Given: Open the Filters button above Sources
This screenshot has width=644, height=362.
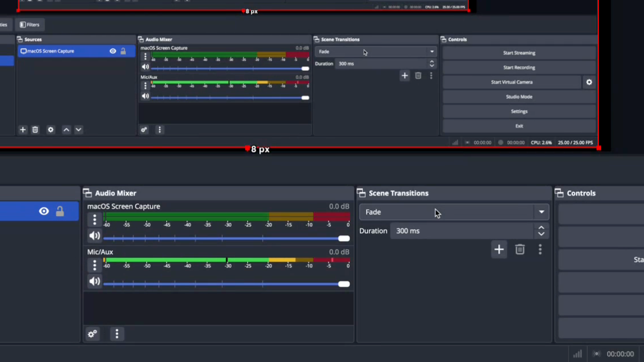Looking at the screenshot, I should coord(30,25).
